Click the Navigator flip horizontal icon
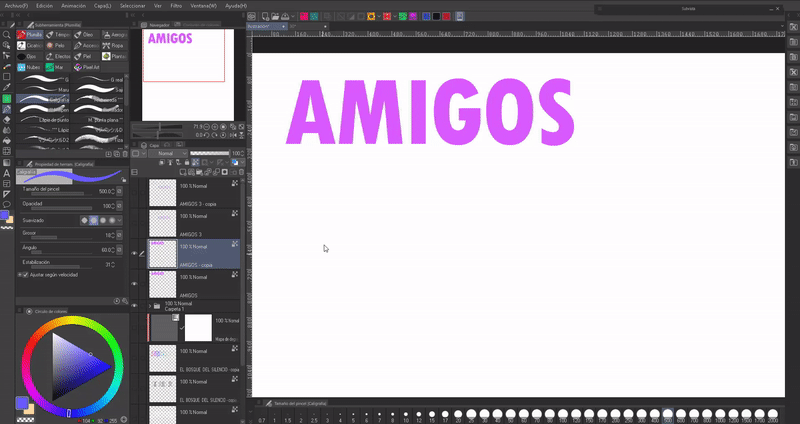The width and height of the screenshot is (800, 424). click(x=233, y=135)
